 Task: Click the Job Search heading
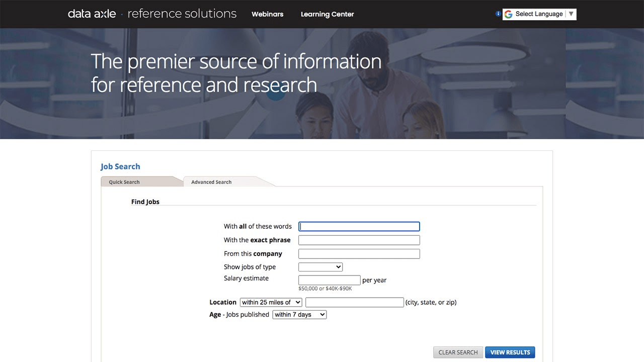coord(120,166)
